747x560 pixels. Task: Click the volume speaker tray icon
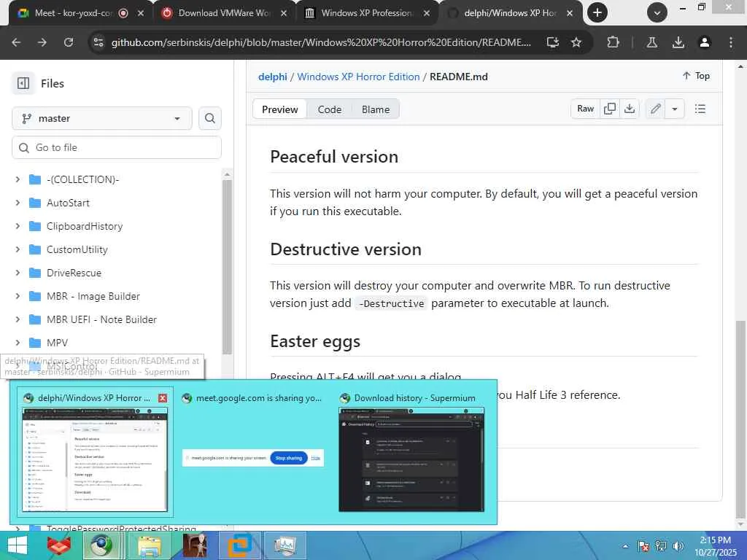click(x=678, y=546)
